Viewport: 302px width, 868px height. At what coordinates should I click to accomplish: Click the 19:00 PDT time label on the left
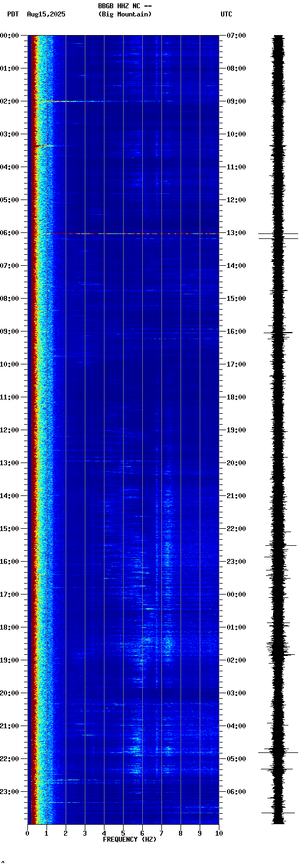9,660
